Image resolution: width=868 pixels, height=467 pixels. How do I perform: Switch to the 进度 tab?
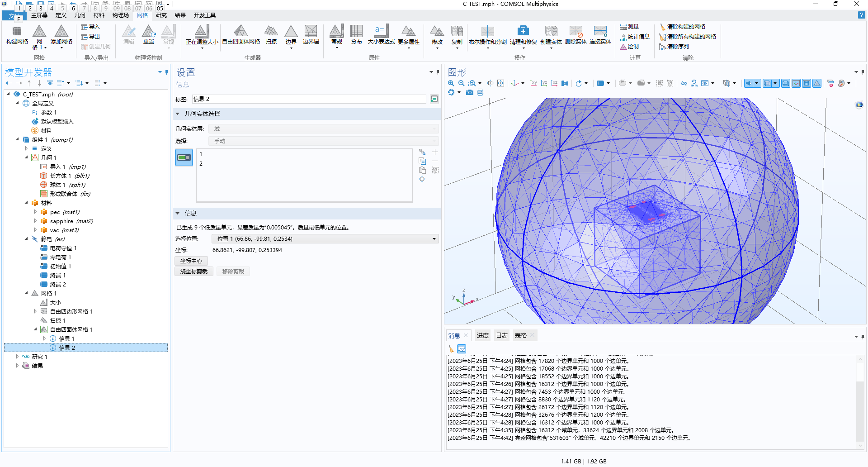[483, 335]
